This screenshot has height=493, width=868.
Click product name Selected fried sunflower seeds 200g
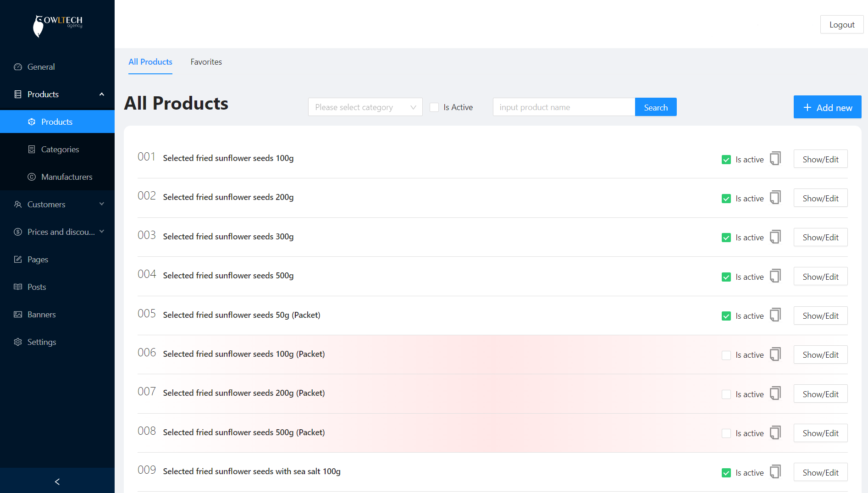click(228, 197)
